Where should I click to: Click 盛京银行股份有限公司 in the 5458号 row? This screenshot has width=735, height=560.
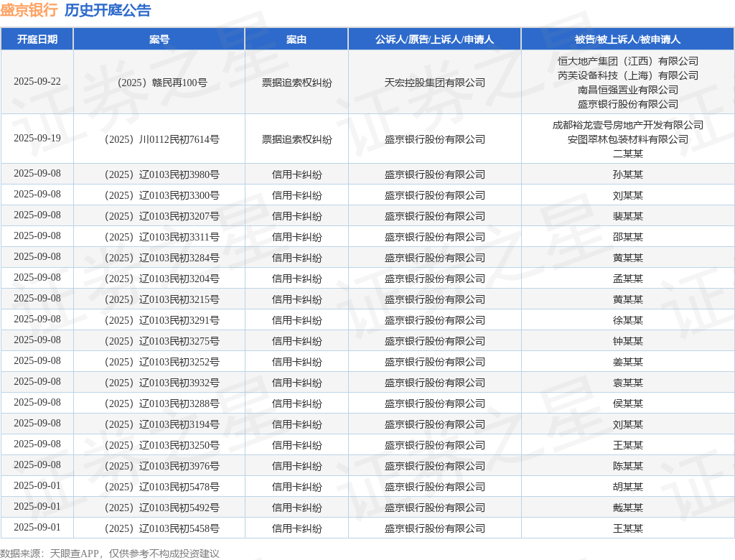point(434,528)
